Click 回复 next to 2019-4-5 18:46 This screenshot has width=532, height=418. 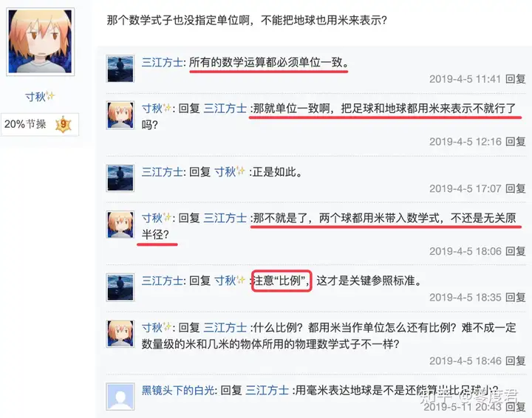pos(516,360)
